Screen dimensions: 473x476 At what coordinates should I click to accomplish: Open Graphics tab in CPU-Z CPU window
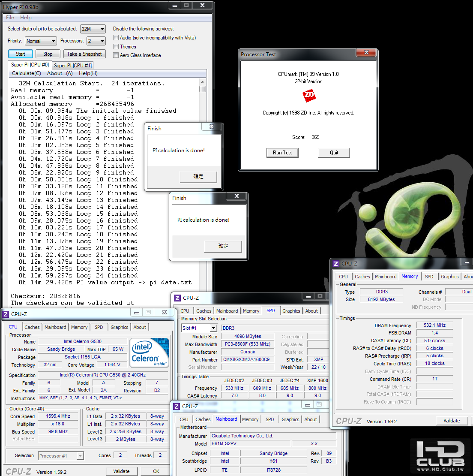119,327
